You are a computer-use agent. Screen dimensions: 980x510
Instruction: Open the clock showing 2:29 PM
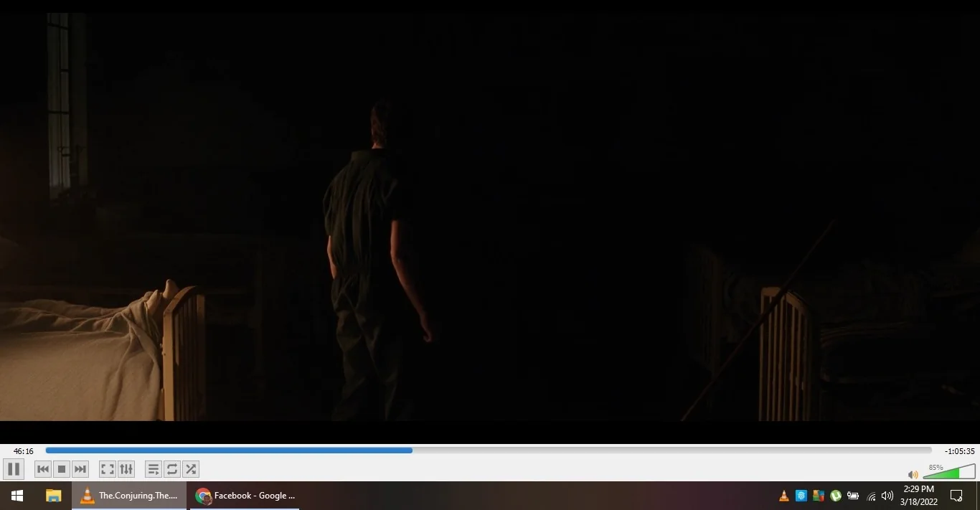coord(919,496)
